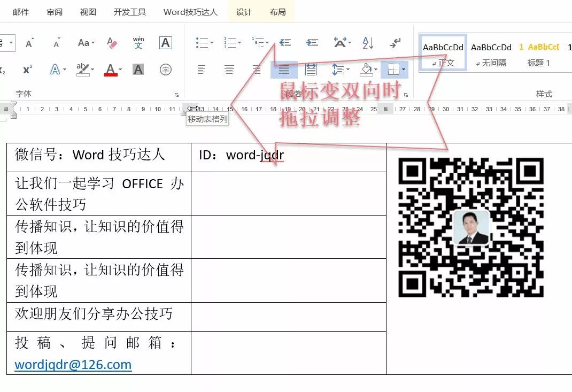The image size is (572, 392).
Task: Open the wordjqdr@126.com email link
Action: pos(73,364)
